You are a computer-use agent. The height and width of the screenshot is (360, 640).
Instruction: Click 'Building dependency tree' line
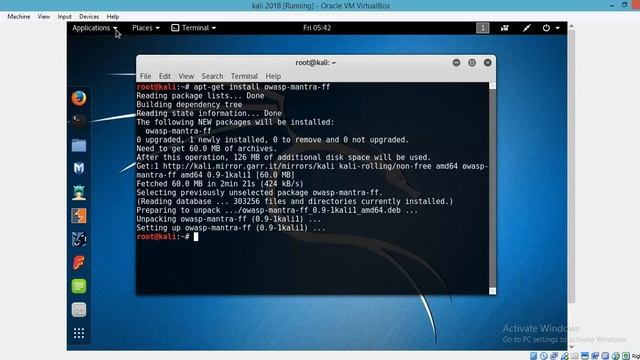[189, 104]
